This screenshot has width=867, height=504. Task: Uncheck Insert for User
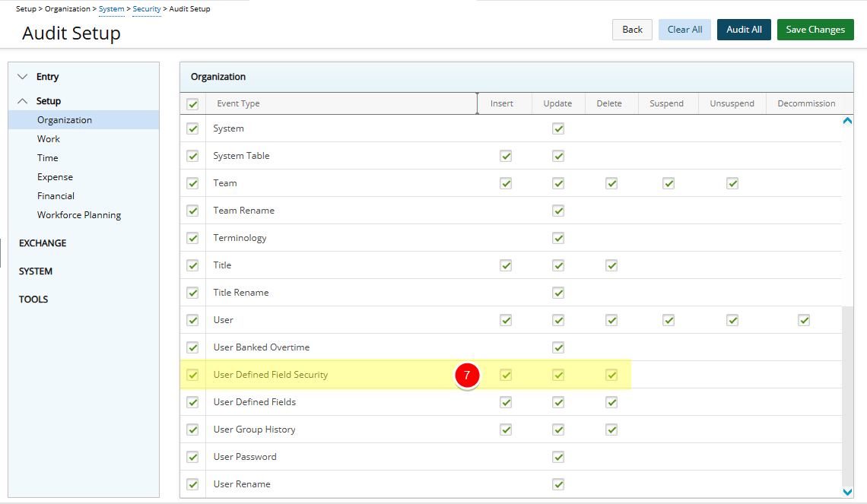[506, 320]
